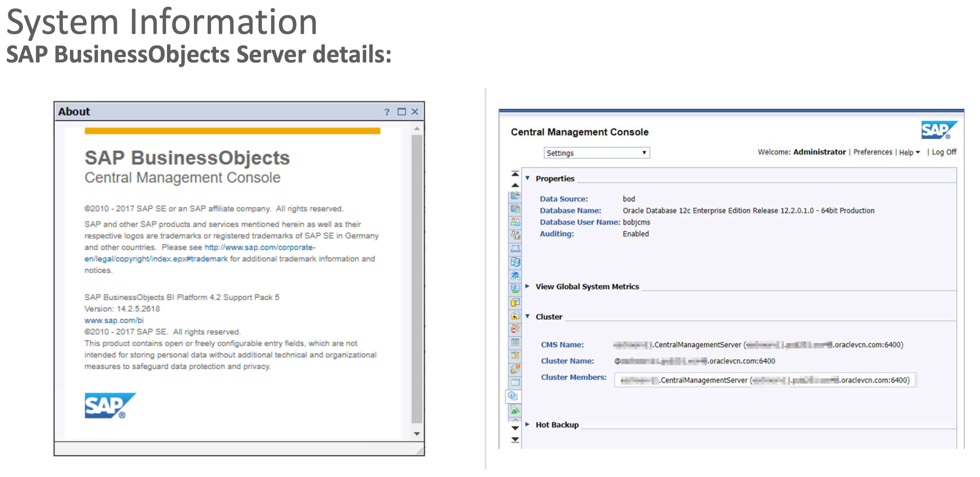Click the Log Off link
This screenshot has height=477, width=980.
[944, 152]
